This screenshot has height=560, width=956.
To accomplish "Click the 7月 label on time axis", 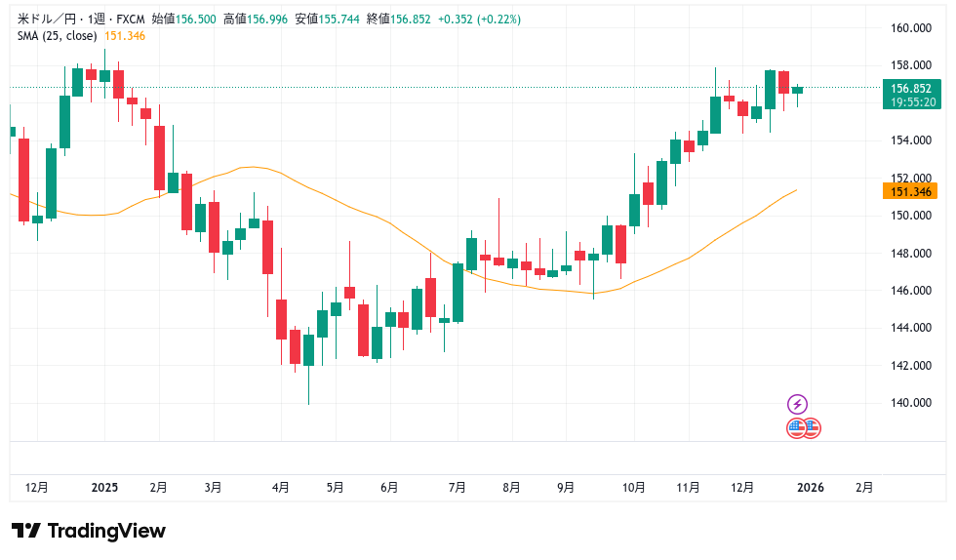I will coord(456,487).
